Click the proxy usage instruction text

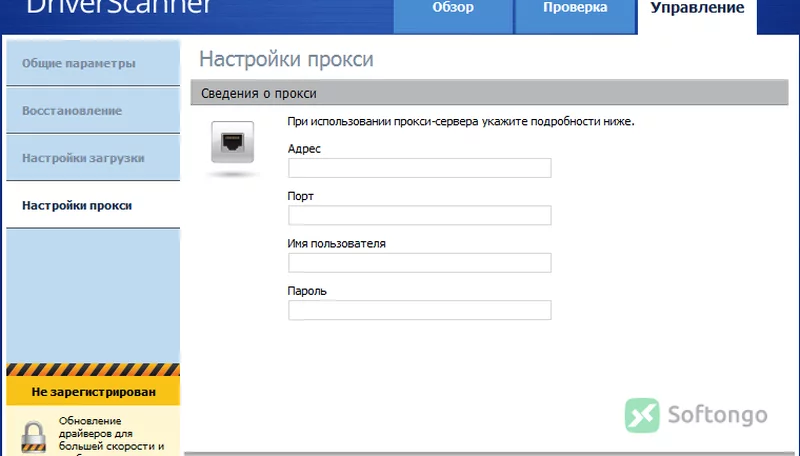pyautogui.click(x=461, y=121)
